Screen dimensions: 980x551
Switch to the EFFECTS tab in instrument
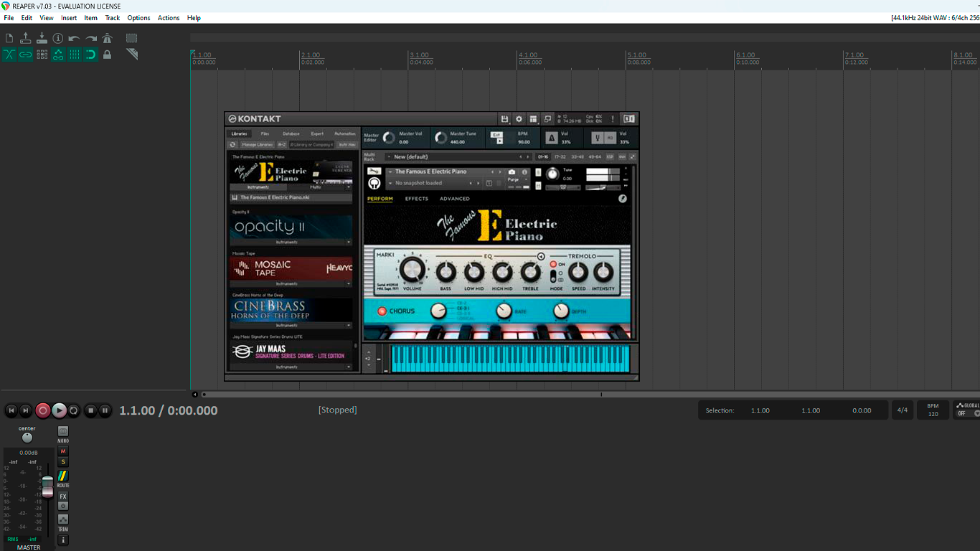417,199
